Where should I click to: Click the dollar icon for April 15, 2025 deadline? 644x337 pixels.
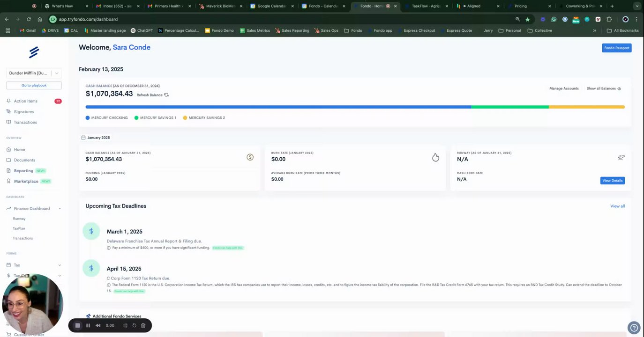(91, 268)
